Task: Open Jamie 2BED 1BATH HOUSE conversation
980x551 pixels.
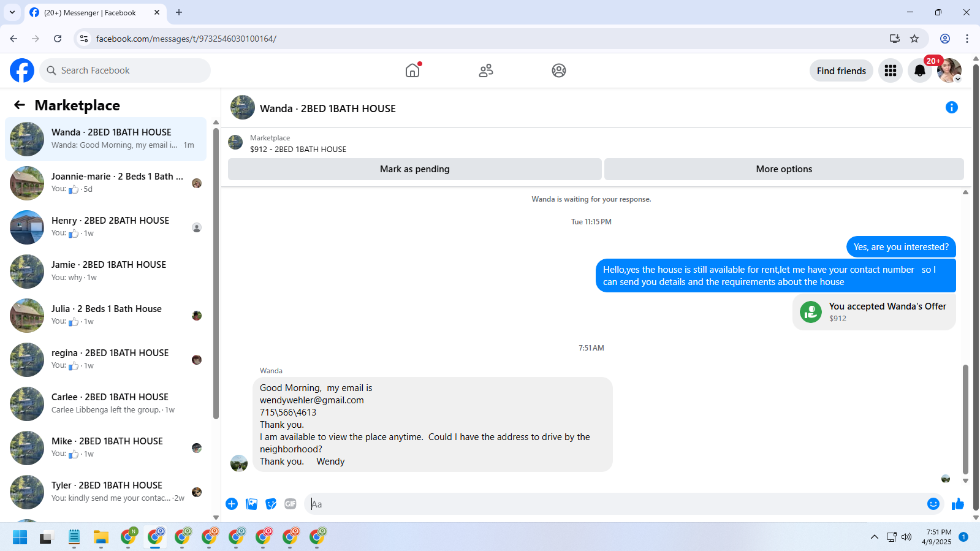Action: coord(105,272)
